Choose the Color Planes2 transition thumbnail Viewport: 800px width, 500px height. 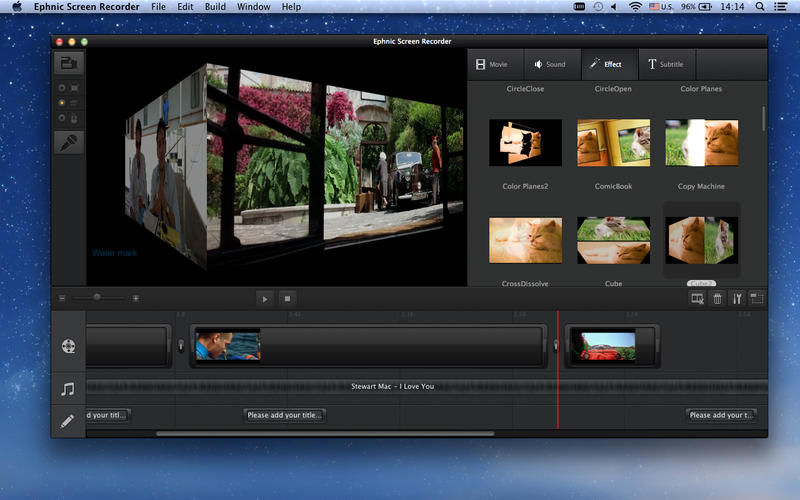tap(526, 142)
